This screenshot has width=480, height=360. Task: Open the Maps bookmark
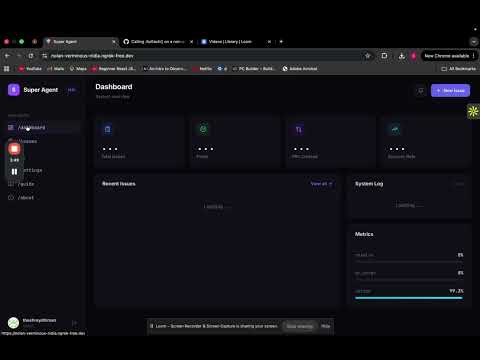[78, 69]
